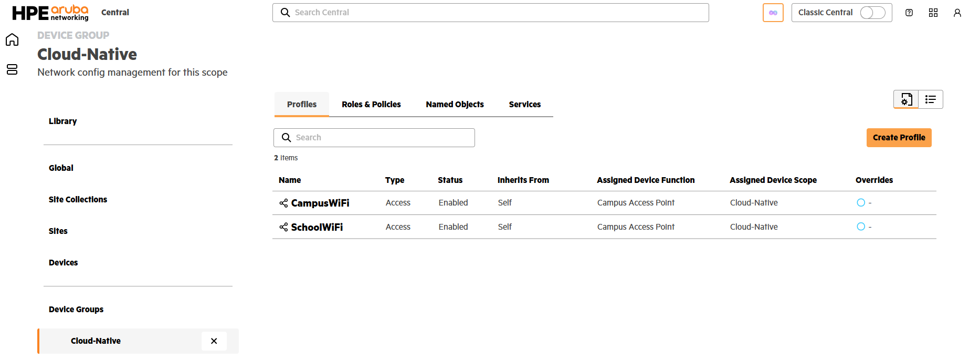Open the AI assistant icon button
This screenshot has width=980, height=359.
click(x=773, y=13)
